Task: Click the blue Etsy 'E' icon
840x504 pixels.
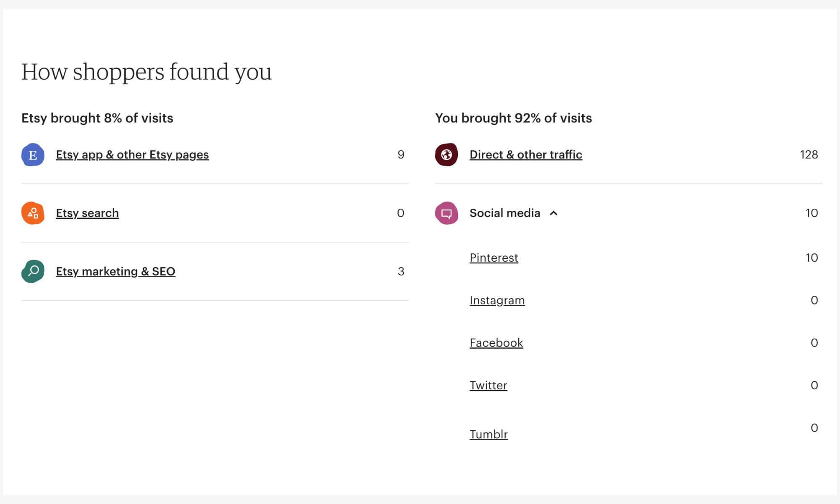Action: 32,155
